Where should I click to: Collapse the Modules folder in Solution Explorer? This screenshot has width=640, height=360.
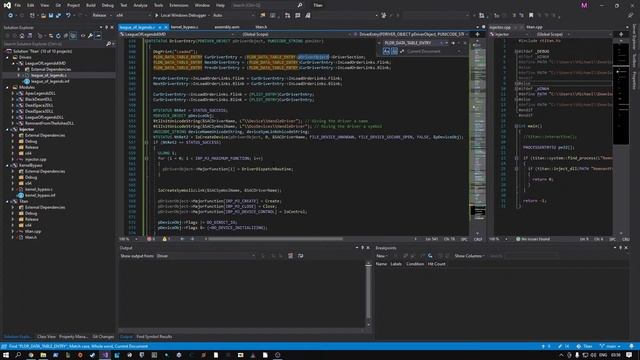(x=7, y=87)
